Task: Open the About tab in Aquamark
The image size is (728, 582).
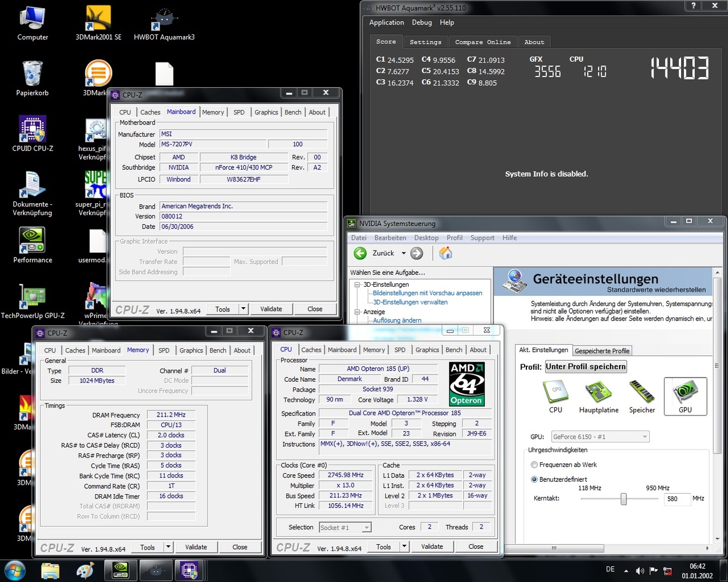Action: pos(534,42)
